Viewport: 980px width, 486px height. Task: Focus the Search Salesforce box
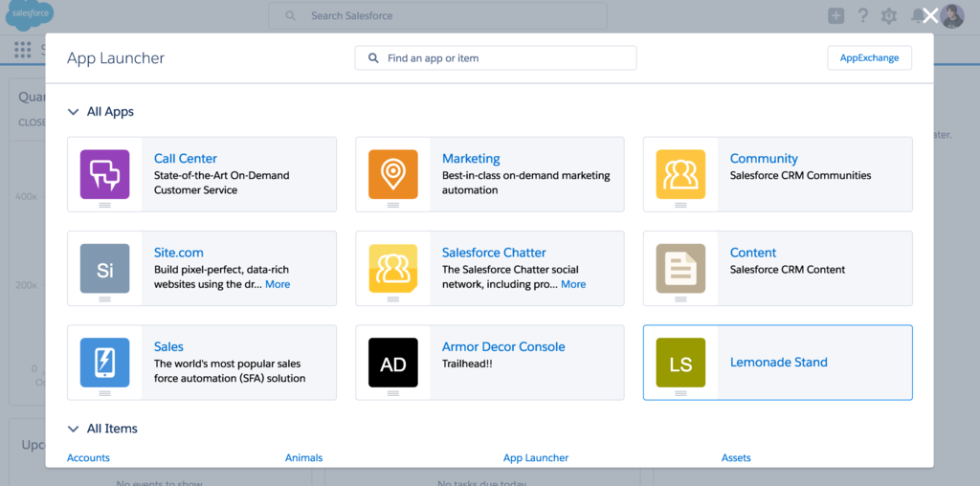pyautogui.click(x=437, y=15)
